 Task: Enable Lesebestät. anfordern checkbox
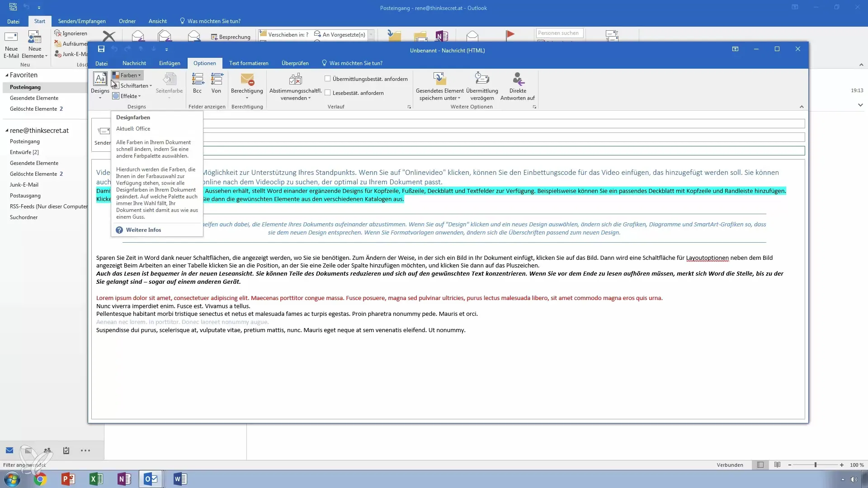tap(328, 93)
